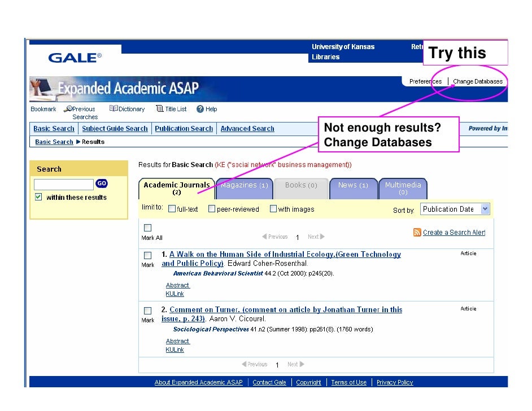Click American Behavioral Scientist journal name
This screenshot has width=532, height=411.
click(x=218, y=273)
